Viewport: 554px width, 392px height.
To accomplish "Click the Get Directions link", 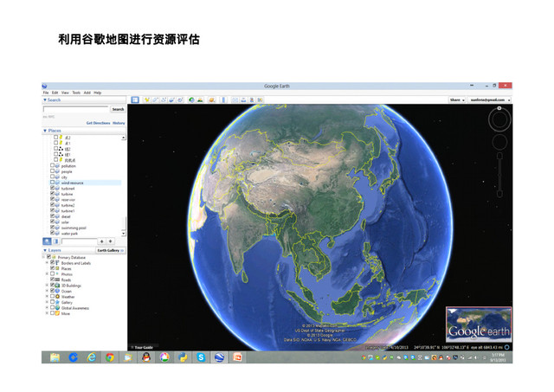I will point(98,123).
